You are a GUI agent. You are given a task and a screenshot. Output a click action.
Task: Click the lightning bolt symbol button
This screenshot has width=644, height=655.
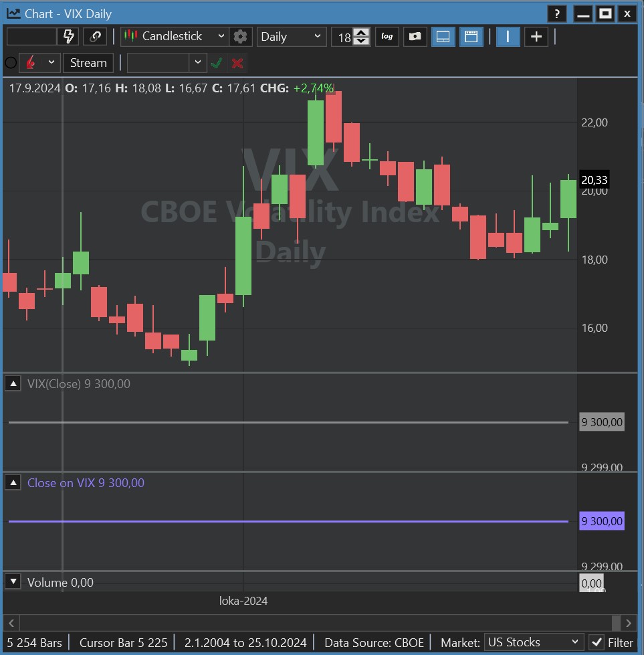(x=68, y=37)
